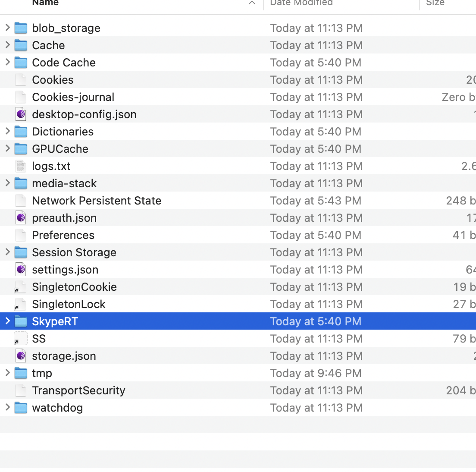Click the watchdog folder icon
This screenshot has height=472, width=476.
point(21,407)
